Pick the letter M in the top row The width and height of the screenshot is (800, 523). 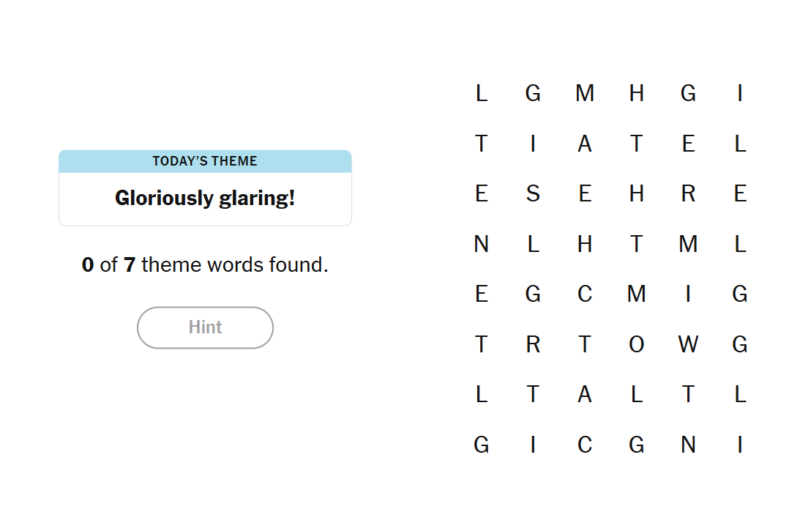pos(585,94)
